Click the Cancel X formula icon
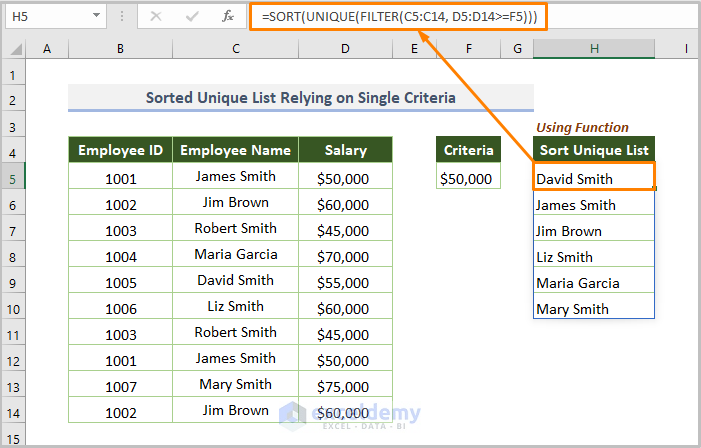The height and width of the screenshot is (448, 701). (157, 17)
